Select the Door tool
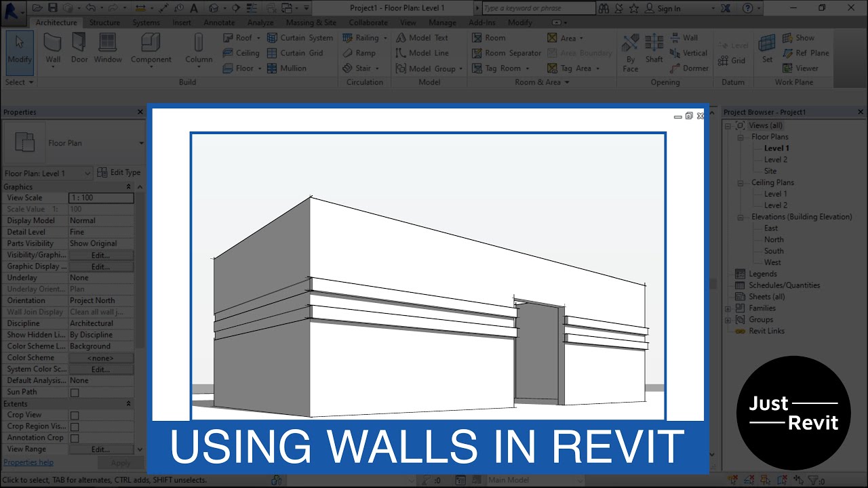 click(x=79, y=49)
